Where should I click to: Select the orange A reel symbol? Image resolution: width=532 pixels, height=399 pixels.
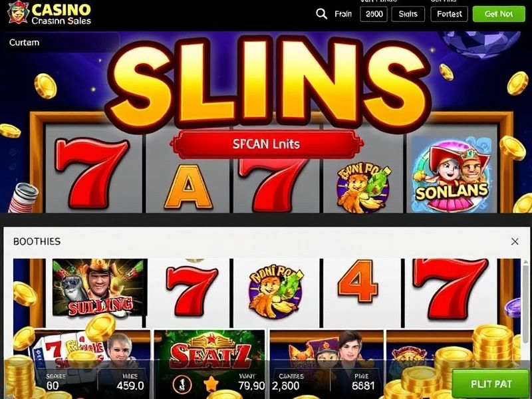[188, 187]
